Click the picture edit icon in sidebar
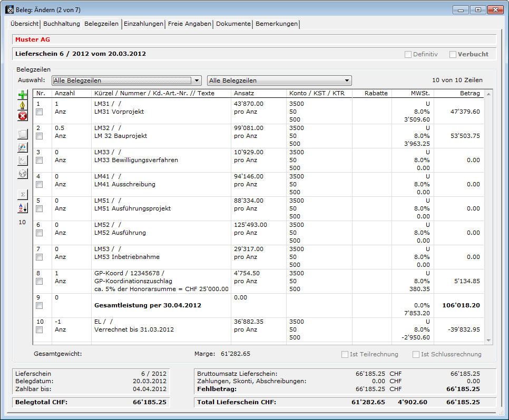 23,147
